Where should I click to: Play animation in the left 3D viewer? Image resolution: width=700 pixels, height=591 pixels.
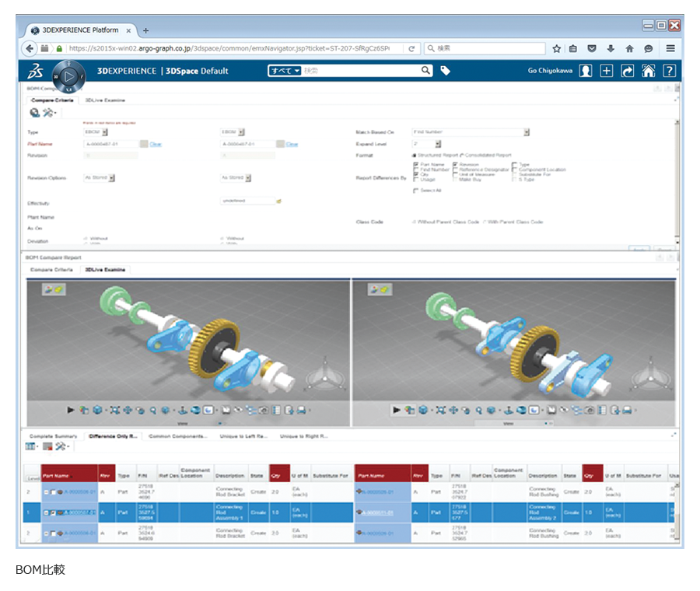(x=71, y=410)
